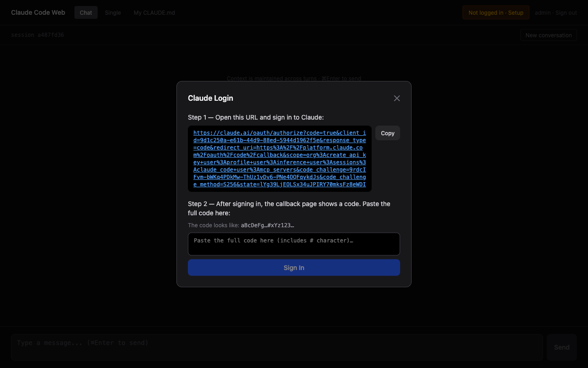Click the Send button

[x=561, y=347]
